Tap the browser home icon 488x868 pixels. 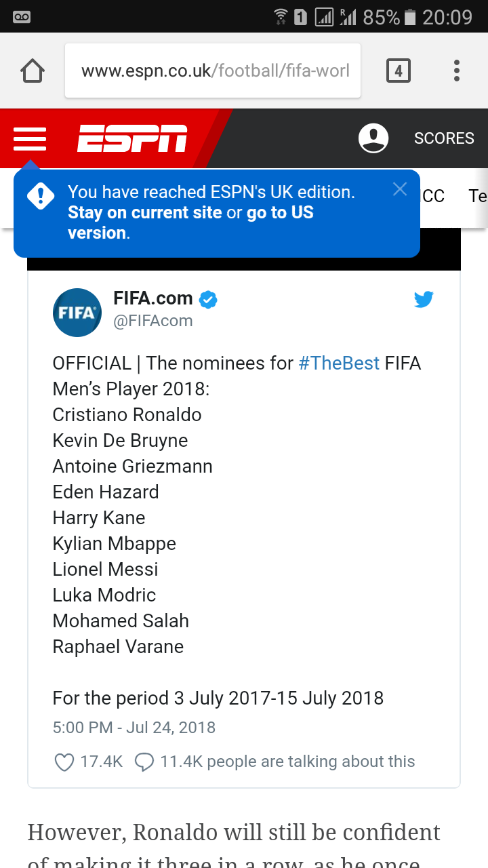pyautogui.click(x=33, y=71)
